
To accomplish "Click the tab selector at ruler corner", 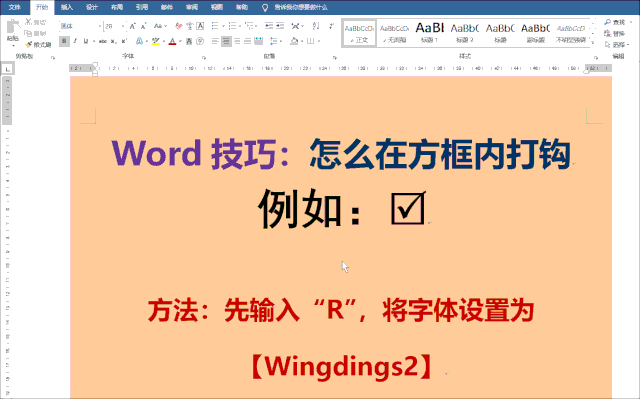I will coord(7,69).
